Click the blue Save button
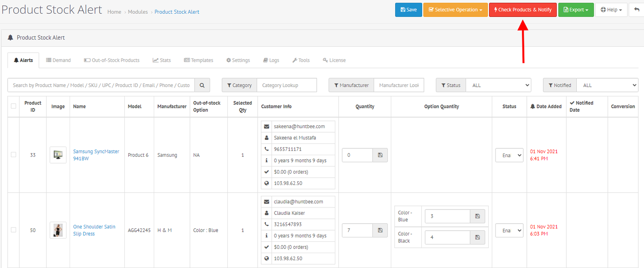 [x=409, y=10]
